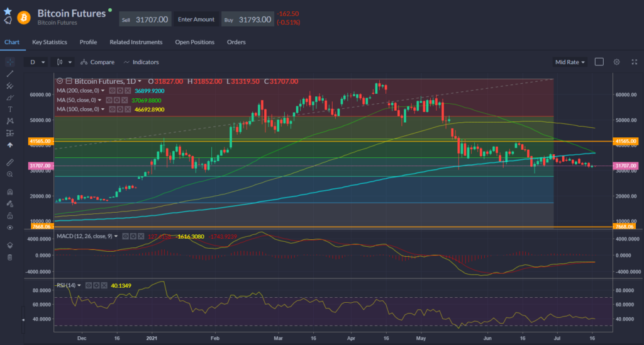The height and width of the screenshot is (345, 644).
Task: Select the XABCD pattern tool
Action: coord(10,122)
